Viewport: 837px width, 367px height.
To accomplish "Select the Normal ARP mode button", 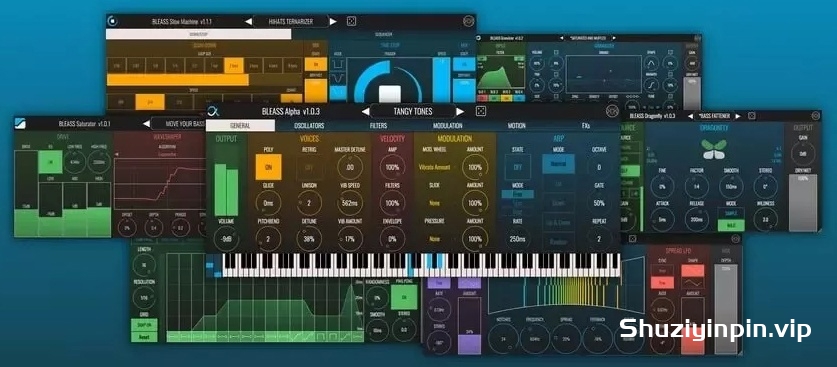I will [558, 164].
